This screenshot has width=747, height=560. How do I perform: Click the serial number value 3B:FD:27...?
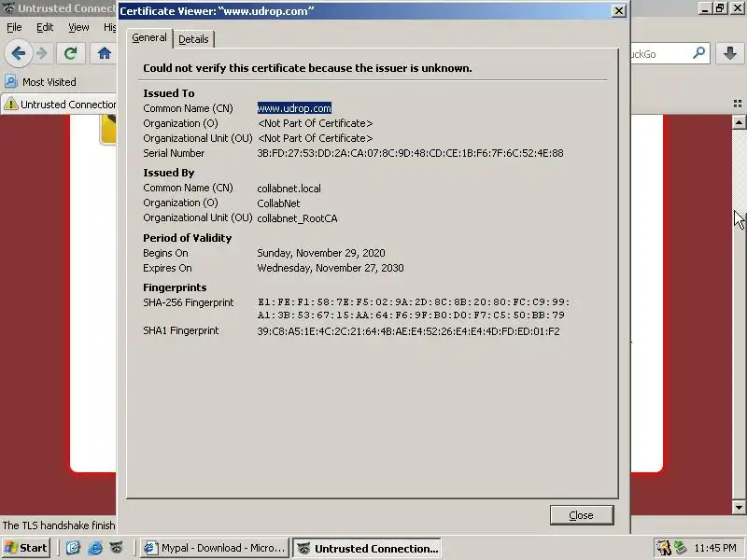click(x=410, y=153)
